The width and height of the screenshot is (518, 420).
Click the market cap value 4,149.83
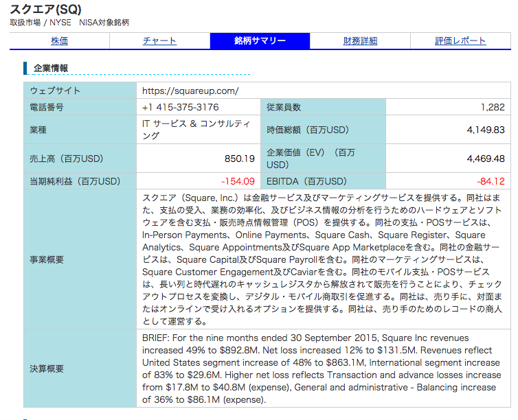(x=486, y=130)
